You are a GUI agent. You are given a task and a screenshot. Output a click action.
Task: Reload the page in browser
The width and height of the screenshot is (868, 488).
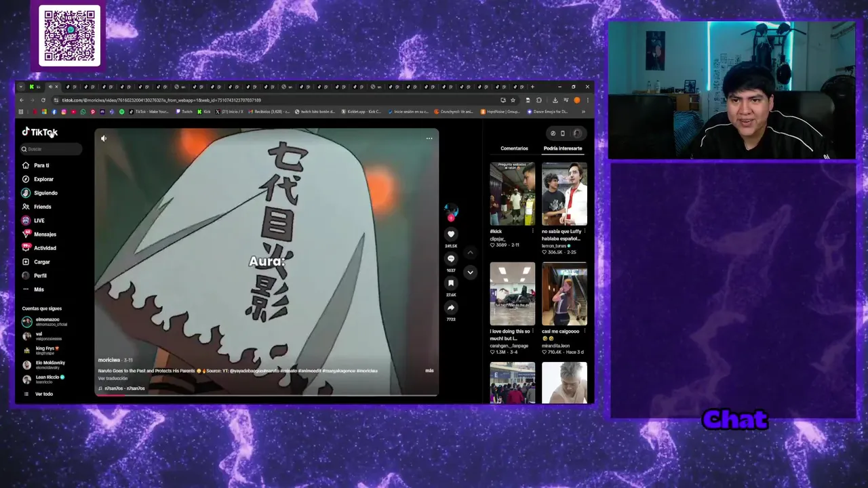click(x=43, y=100)
